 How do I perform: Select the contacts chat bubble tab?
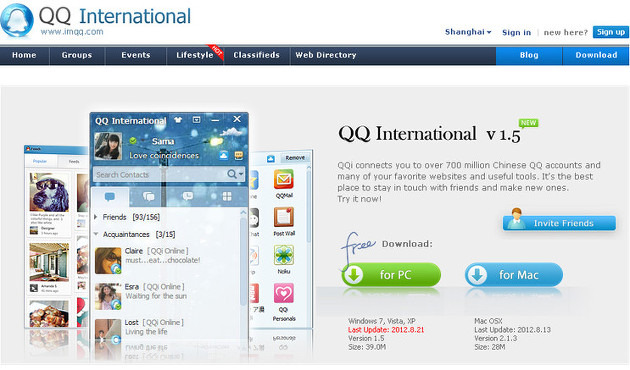pos(110,196)
